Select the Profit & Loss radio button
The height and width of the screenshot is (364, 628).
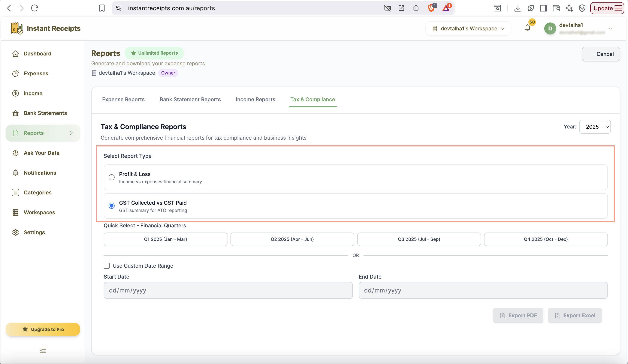(111, 177)
